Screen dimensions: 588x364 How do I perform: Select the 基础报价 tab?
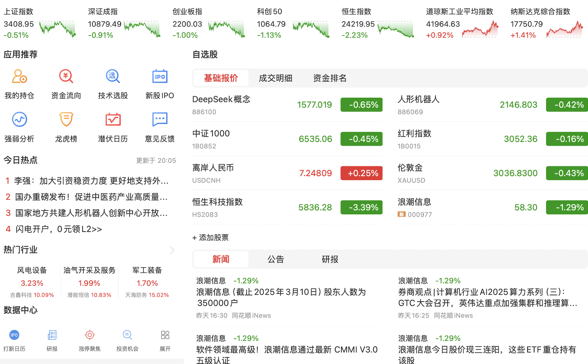(x=221, y=78)
